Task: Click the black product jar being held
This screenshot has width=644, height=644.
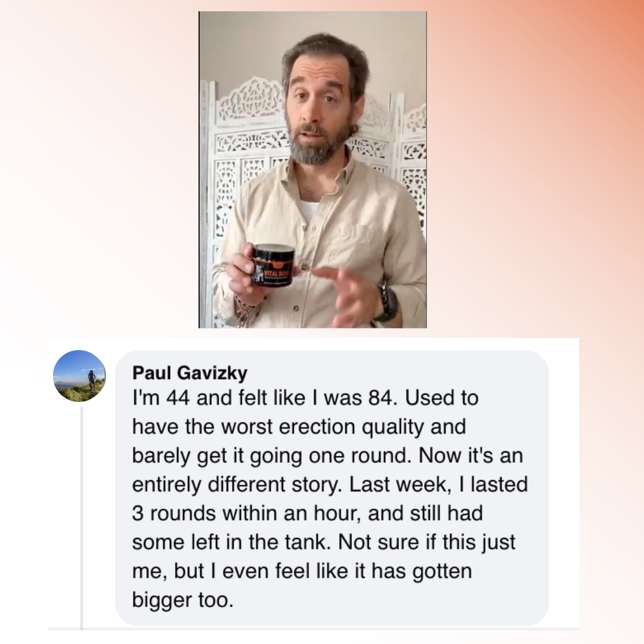Action: tap(273, 265)
